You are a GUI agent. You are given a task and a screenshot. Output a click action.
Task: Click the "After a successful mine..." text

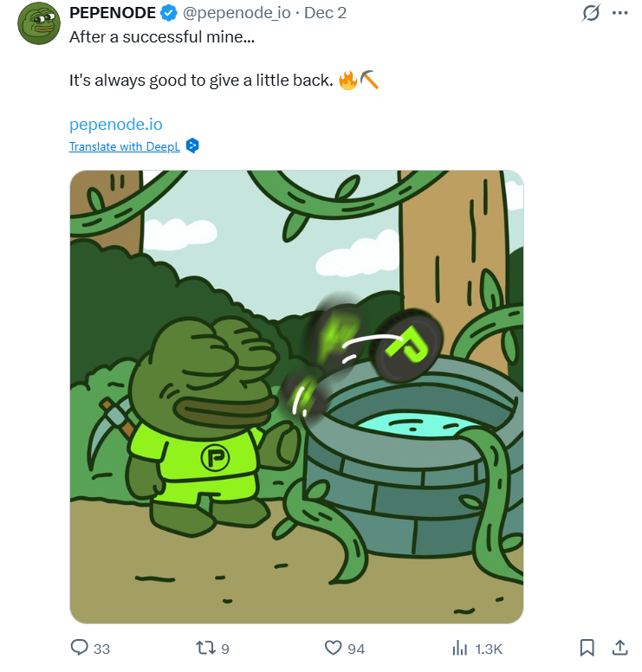[x=162, y=38]
